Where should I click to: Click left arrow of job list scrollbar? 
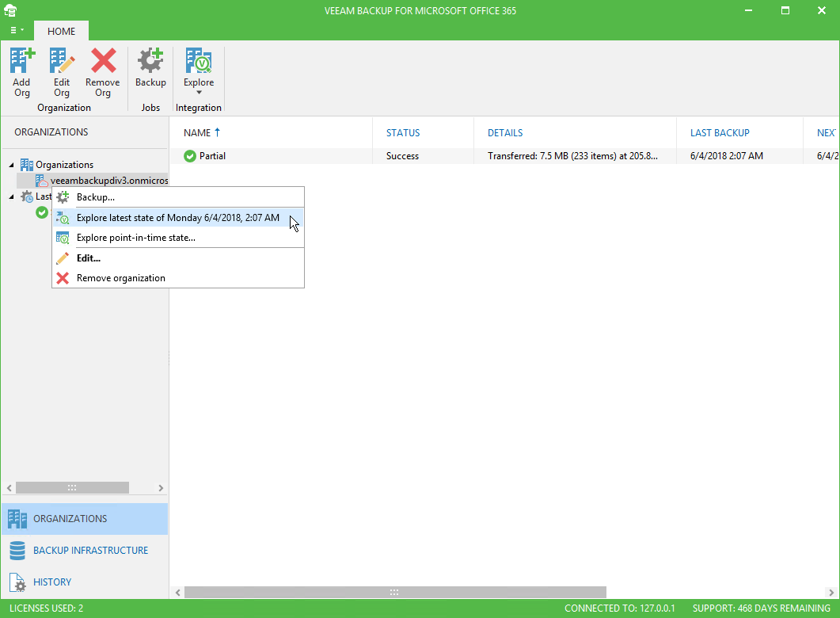[x=178, y=593]
